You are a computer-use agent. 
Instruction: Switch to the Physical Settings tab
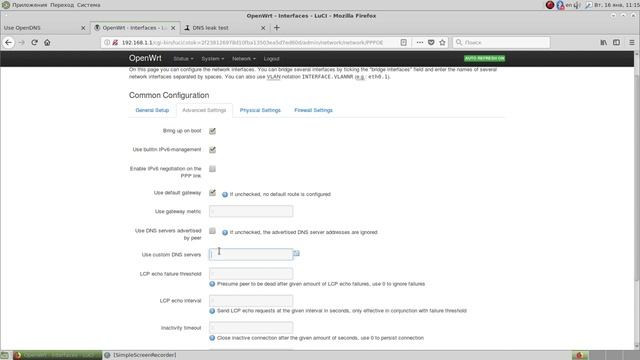pyautogui.click(x=260, y=110)
